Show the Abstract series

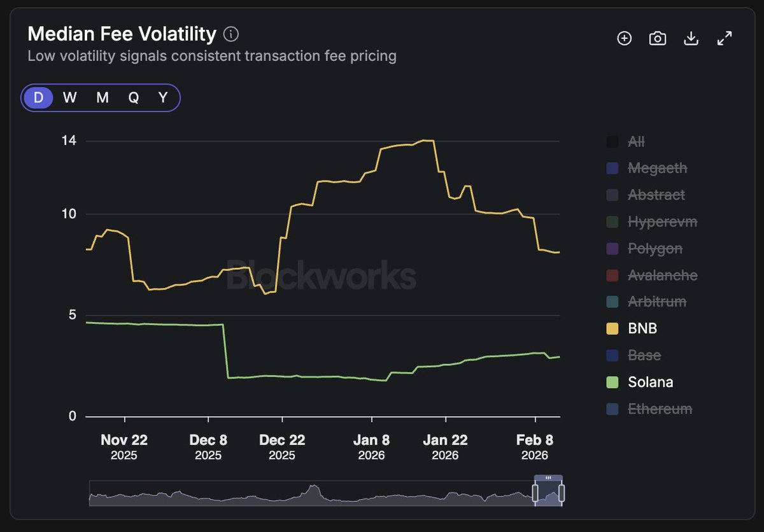coord(646,195)
